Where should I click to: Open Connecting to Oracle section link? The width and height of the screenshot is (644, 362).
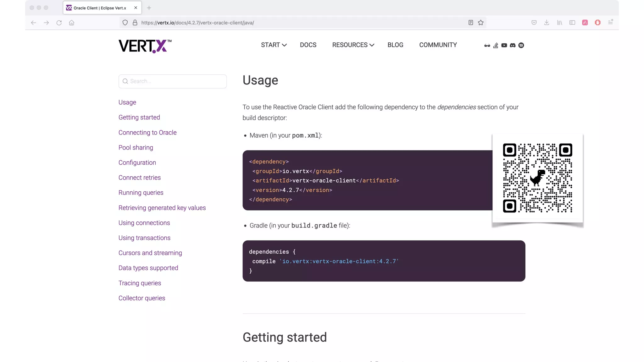(x=147, y=132)
